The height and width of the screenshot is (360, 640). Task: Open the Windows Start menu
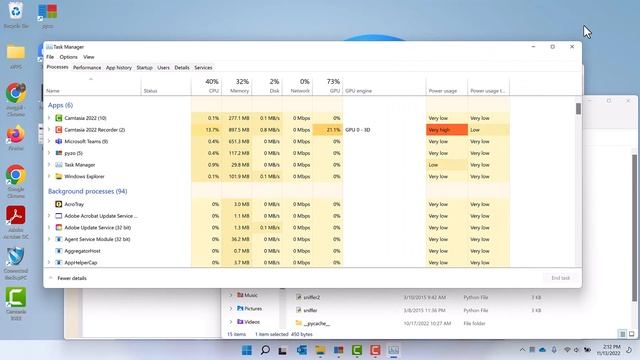click(x=247, y=350)
